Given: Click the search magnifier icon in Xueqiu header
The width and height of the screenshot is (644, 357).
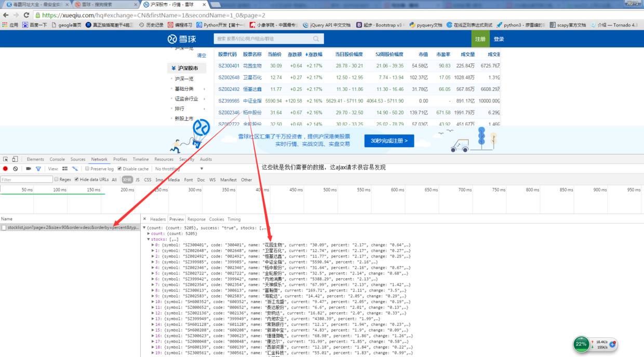Looking at the screenshot, I should [316, 39].
